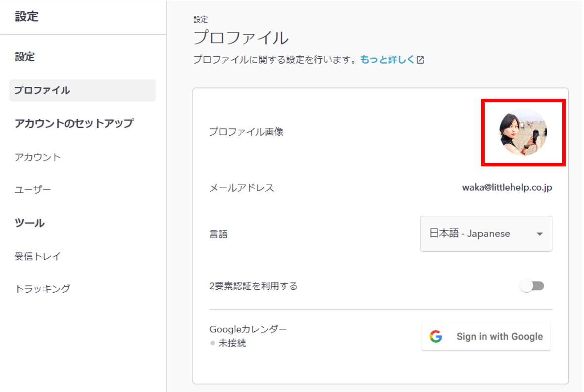
Task: Select トラッキング in the sidebar
Action: click(x=42, y=289)
